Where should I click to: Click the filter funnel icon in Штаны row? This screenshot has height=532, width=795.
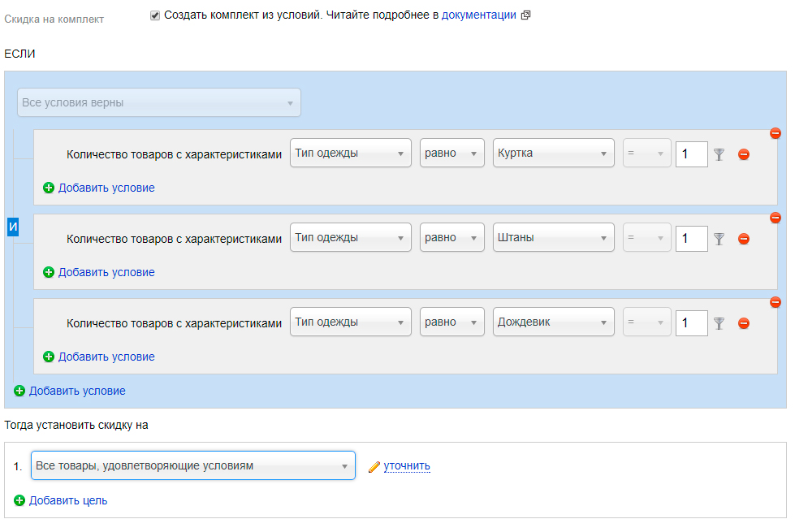tap(719, 239)
